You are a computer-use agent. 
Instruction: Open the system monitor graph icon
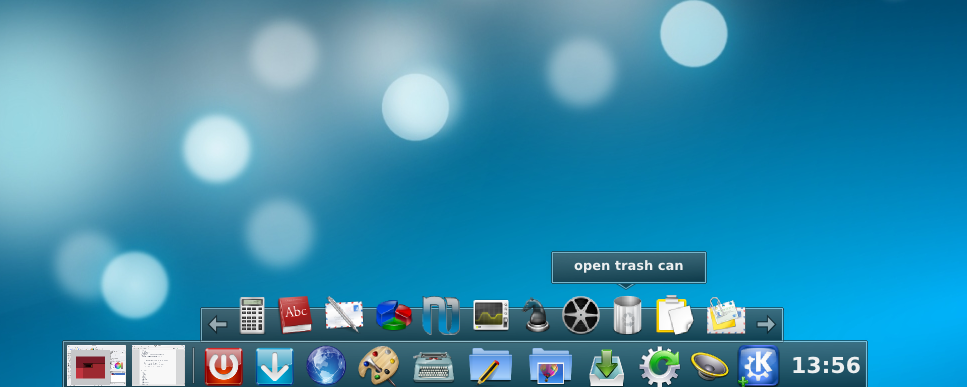pyautogui.click(x=491, y=315)
